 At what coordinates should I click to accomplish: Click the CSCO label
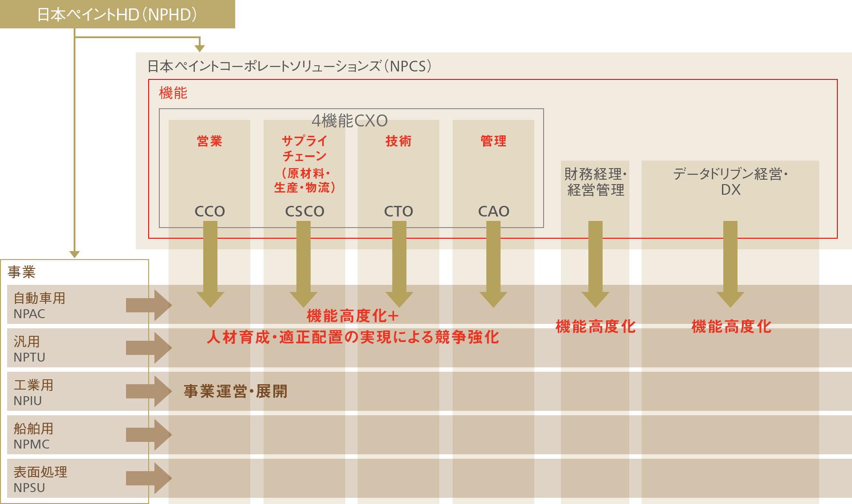(304, 211)
